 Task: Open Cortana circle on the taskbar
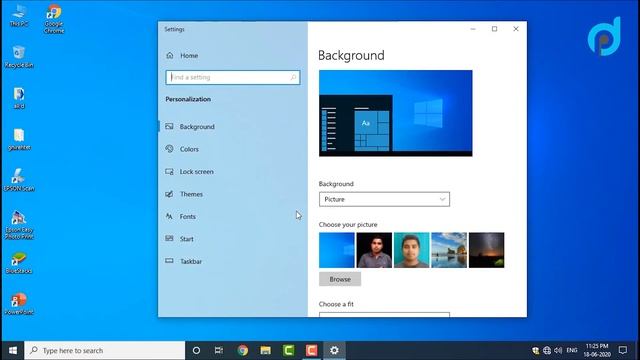[x=196, y=350]
